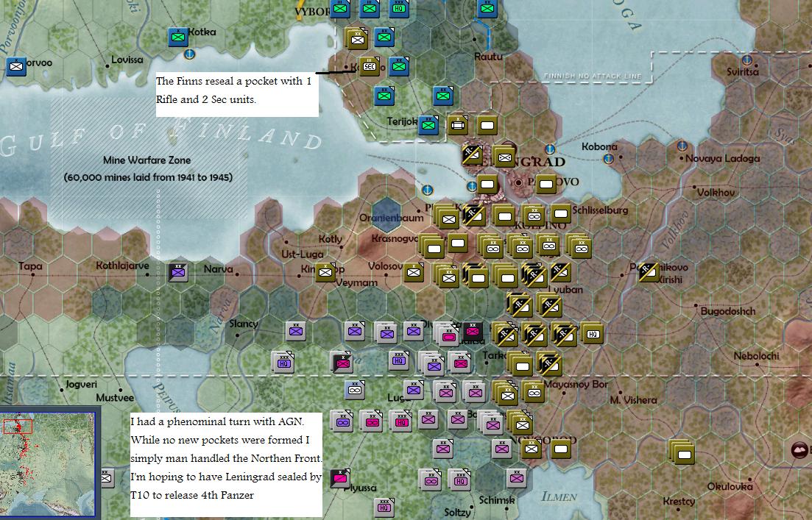Select the black-and-pink brigade counter between the two purple HQs
Viewport: 812px width, 520px height.
click(342, 362)
